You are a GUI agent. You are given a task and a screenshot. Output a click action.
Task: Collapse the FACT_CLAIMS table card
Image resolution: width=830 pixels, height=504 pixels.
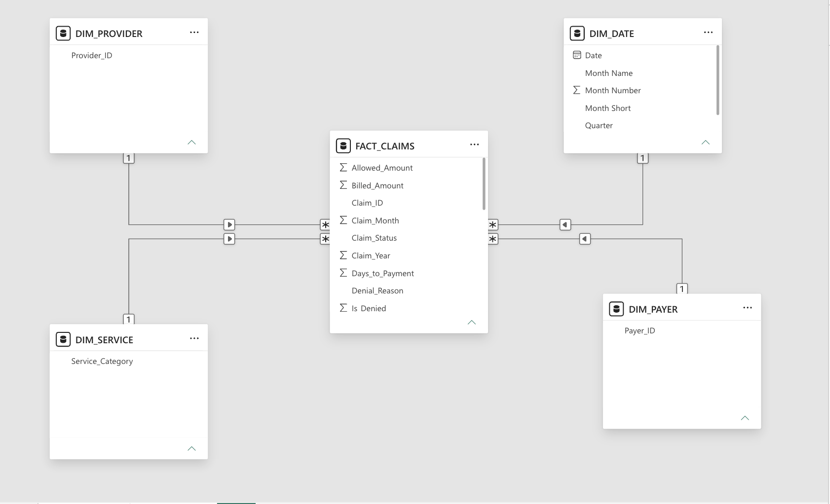(x=472, y=323)
